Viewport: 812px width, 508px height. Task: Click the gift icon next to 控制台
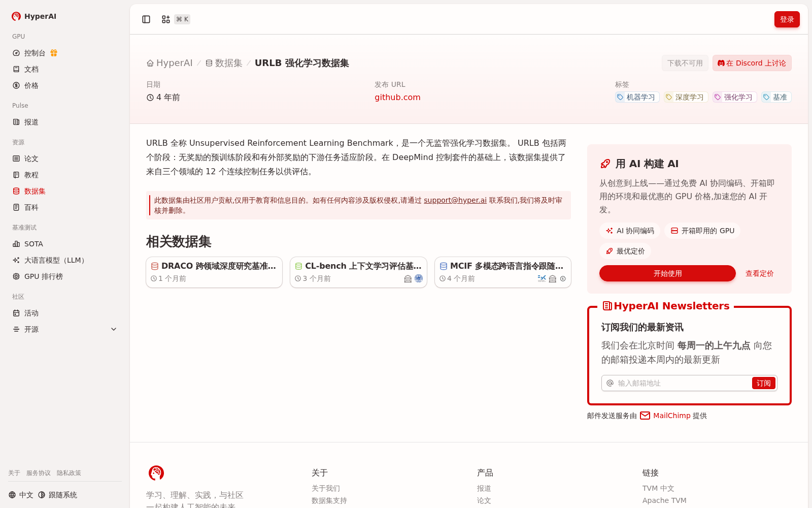click(54, 53)
